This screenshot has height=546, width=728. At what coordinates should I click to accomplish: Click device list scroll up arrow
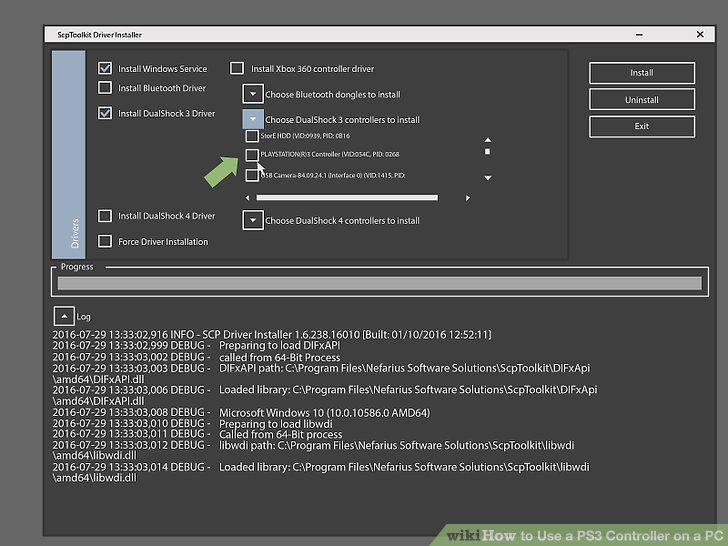tap(488, 140)
